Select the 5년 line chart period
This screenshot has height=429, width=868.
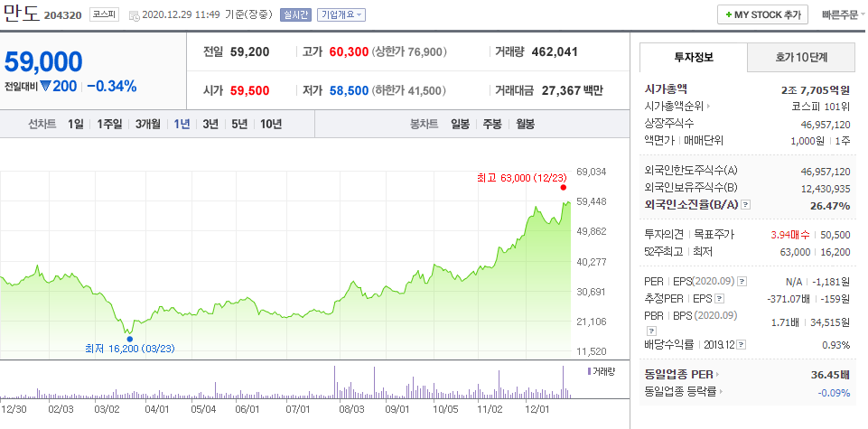coord(239,124)
